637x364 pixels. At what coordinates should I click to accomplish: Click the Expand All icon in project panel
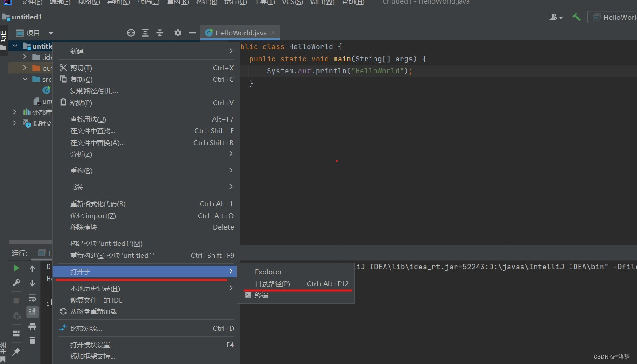[145, 33]
